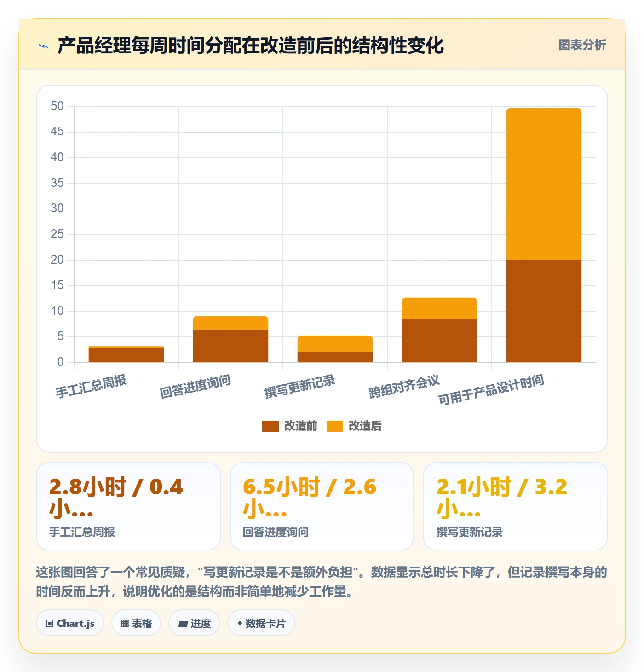Click the 改造后 segment of 跨组对齐会议 bar
This screenshot has height=672, width=644.
(x=439, y=308)
